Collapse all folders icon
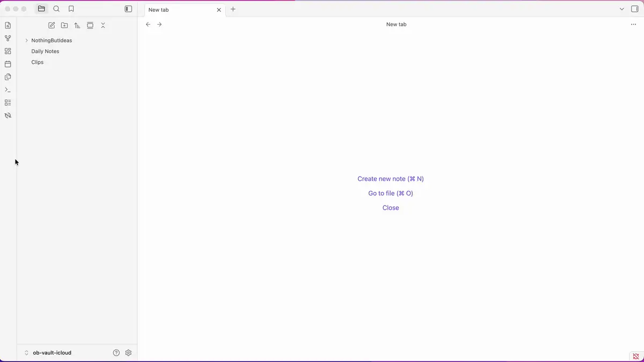Viewport: 644px width, 362px height. tap(103, 25)
